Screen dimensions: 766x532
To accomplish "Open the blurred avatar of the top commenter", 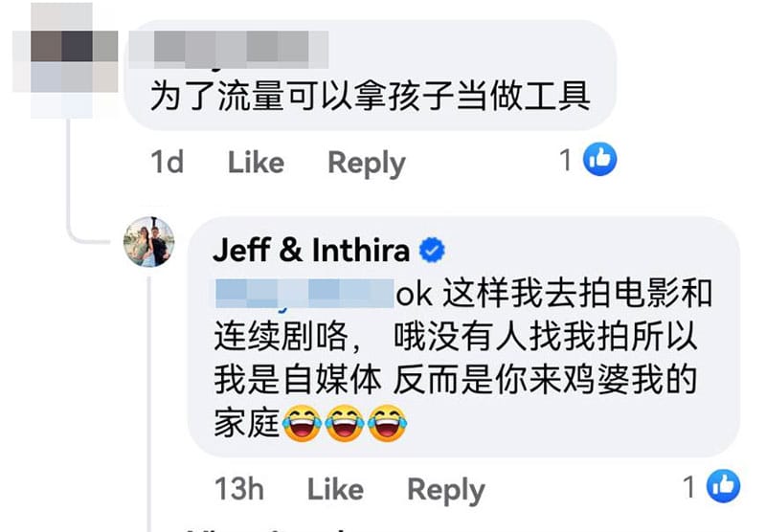I will pyautogui.click(x=65, y=61).
